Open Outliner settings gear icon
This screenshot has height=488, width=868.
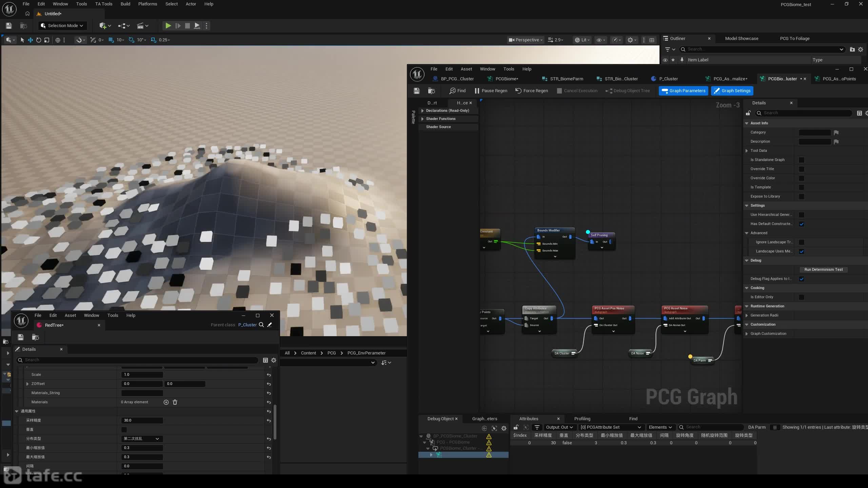(861, 49)
